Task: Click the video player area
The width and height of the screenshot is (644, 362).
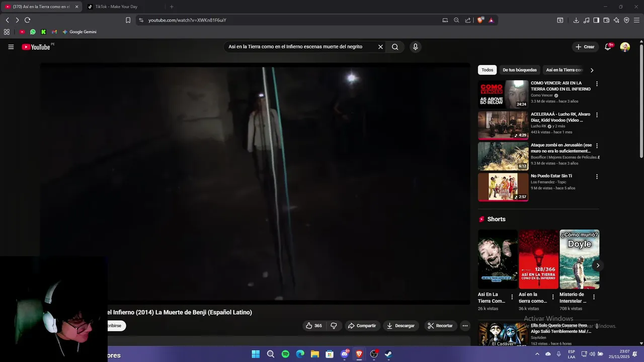Action: (x=255, y=184)
